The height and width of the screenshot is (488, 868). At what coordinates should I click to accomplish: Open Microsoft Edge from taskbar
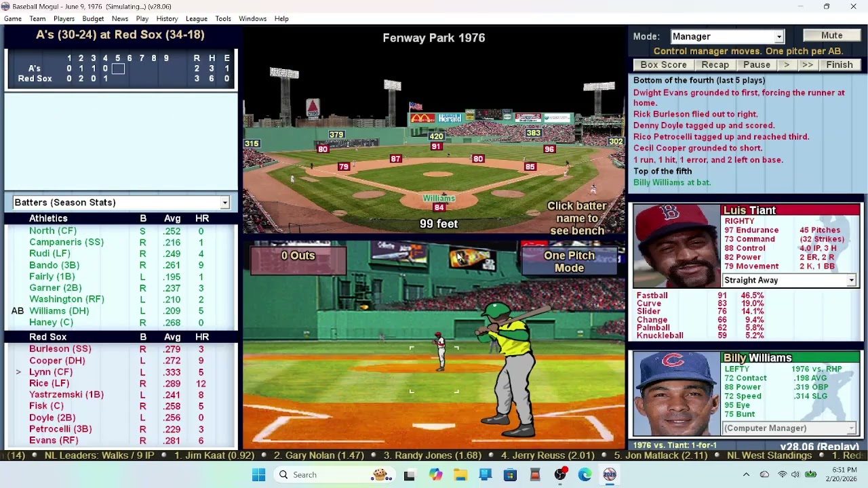(x=585, y=475)
